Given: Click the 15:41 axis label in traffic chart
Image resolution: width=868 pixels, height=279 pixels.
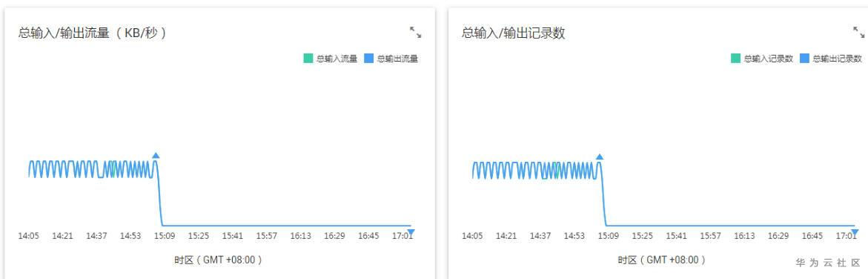Looking at the screenshot, I should (x=233, y=236).
